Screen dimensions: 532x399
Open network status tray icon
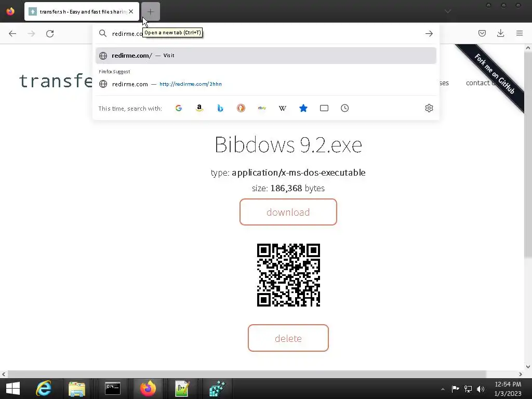pos(468,389)
